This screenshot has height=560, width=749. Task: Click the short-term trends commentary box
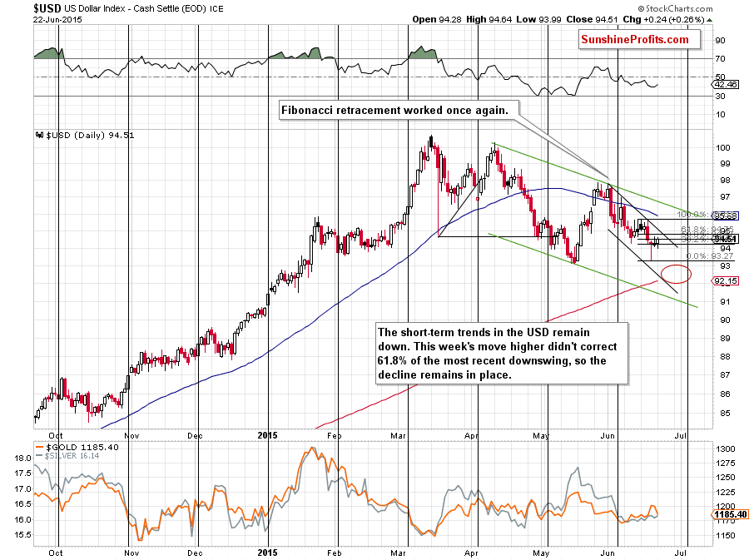(x=501, y=354)
